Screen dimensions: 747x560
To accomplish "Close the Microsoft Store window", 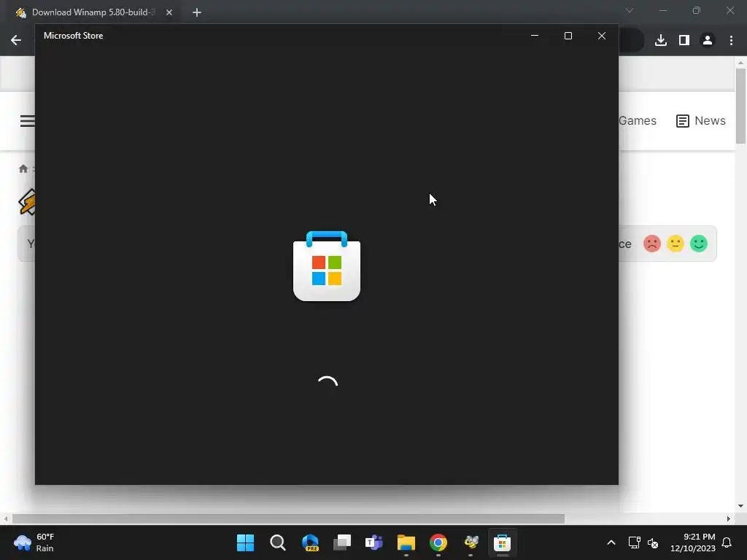I will [602, 36].
